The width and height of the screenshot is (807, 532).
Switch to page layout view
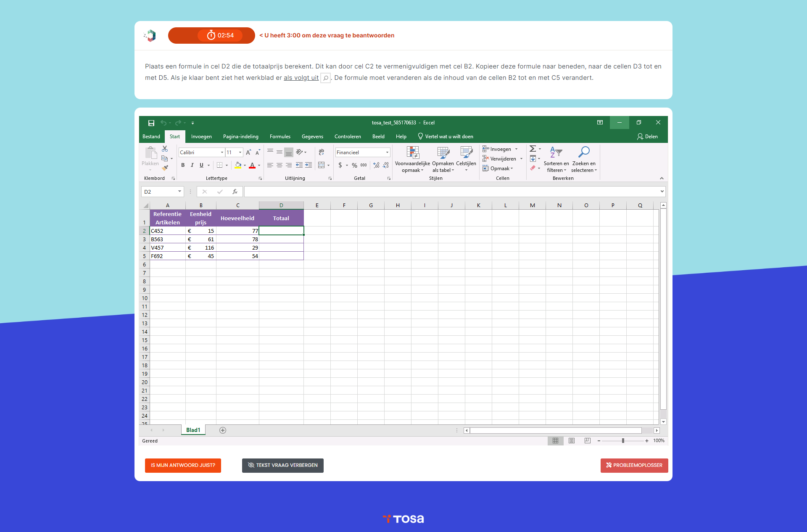click(x=572, y=441)
